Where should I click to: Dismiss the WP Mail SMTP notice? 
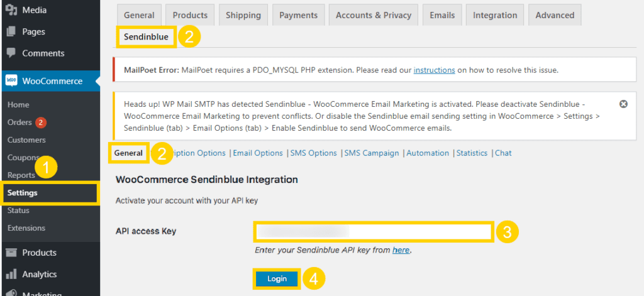point(623,104)
